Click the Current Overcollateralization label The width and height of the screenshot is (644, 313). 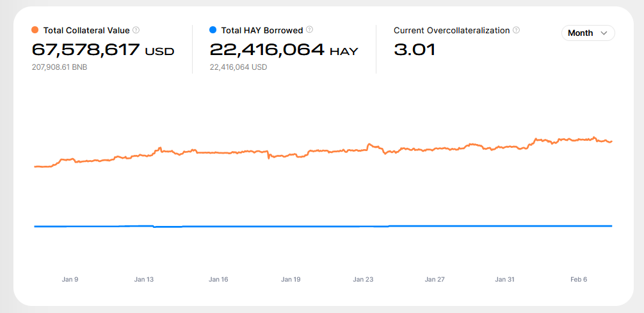451,30
